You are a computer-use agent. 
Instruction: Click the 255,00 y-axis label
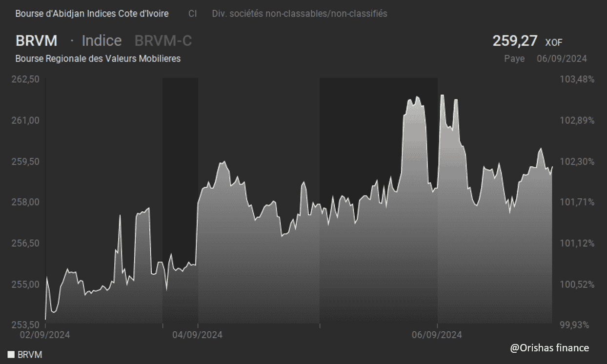(x=25, y=284)
